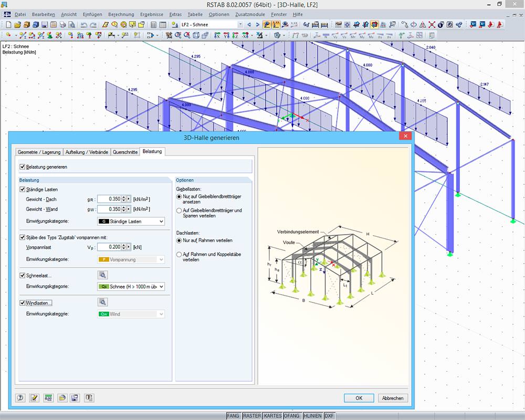Image resolution: width=525 pixels, height=420 pixels.
Task: Click Vorspannlast Vp value field
Action: pos(109,247)
